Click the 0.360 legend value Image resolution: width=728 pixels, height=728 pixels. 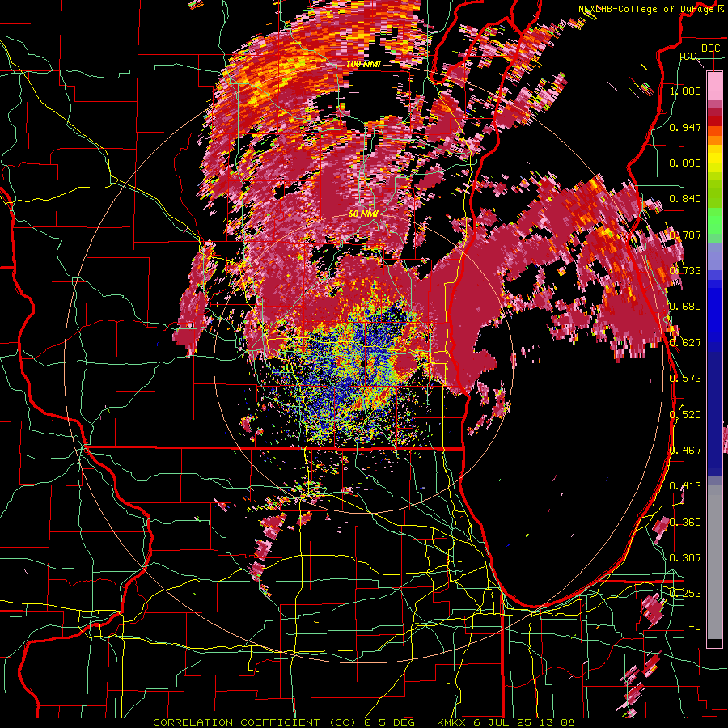[685, 523]
